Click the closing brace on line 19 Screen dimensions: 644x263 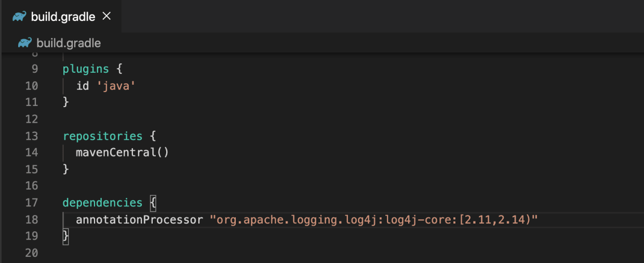(66, 236)
